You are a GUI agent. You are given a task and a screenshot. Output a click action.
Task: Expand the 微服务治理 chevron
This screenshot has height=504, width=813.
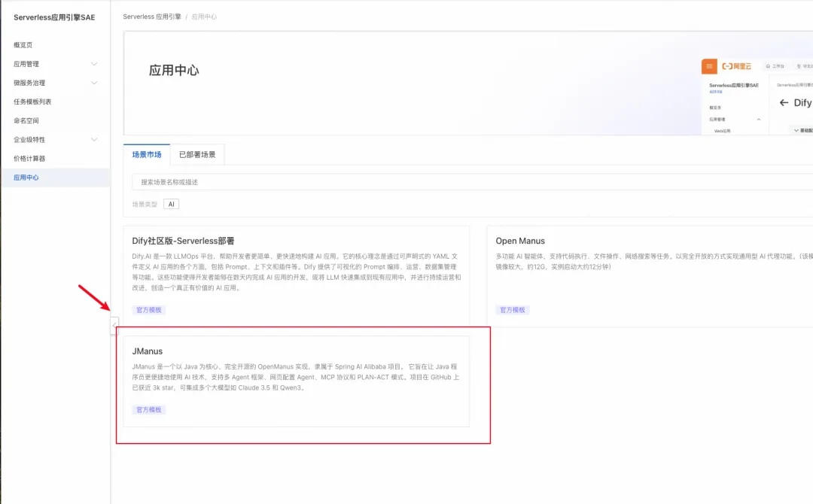coord(94,83)
